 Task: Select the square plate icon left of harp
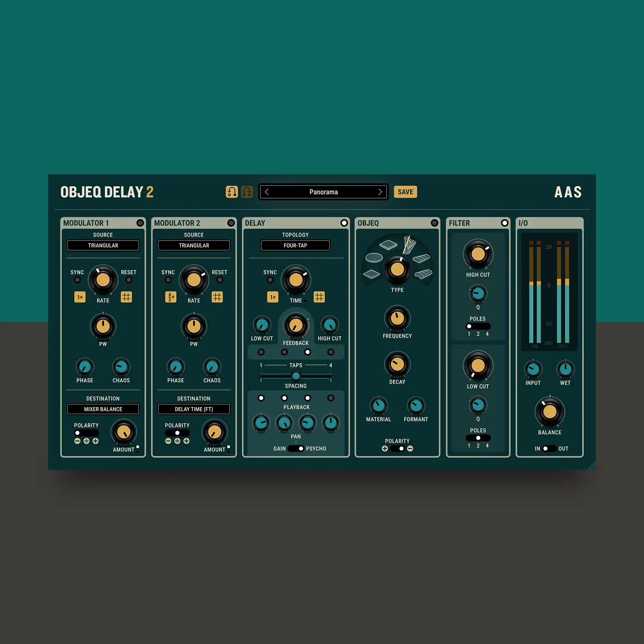click(x=388, y=245)
